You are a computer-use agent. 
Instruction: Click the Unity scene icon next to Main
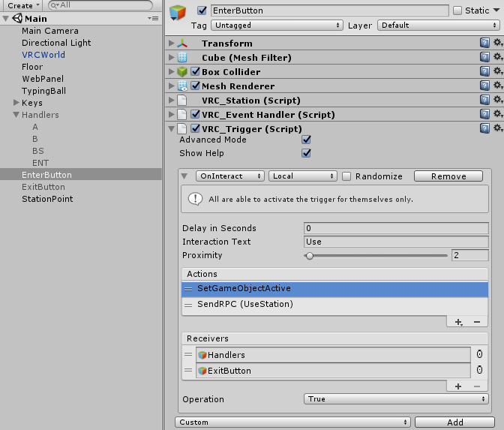tap(17, 18)
